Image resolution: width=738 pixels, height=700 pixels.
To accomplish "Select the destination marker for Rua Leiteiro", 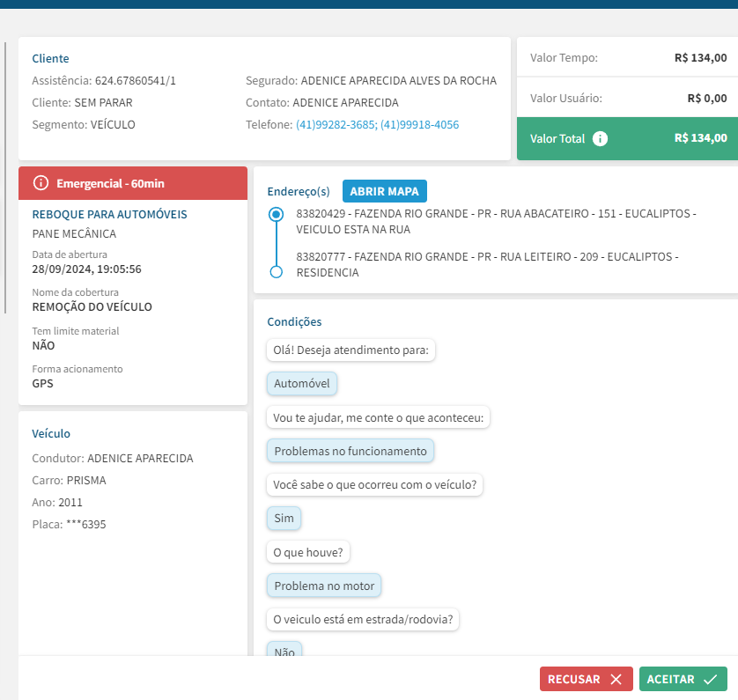I will pos(277,272).
